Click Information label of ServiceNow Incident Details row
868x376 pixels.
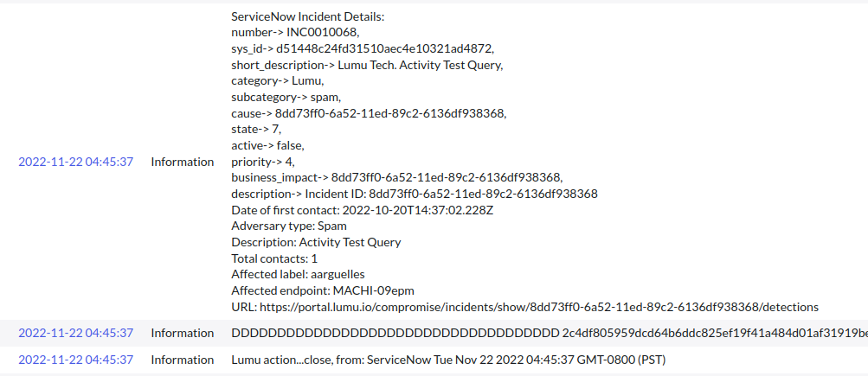tap(182, 162)
